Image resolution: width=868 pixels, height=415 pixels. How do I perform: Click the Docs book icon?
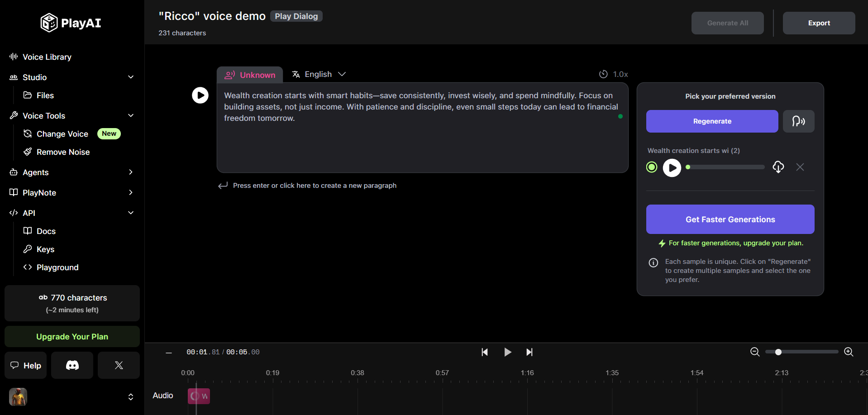pos(28,231)
